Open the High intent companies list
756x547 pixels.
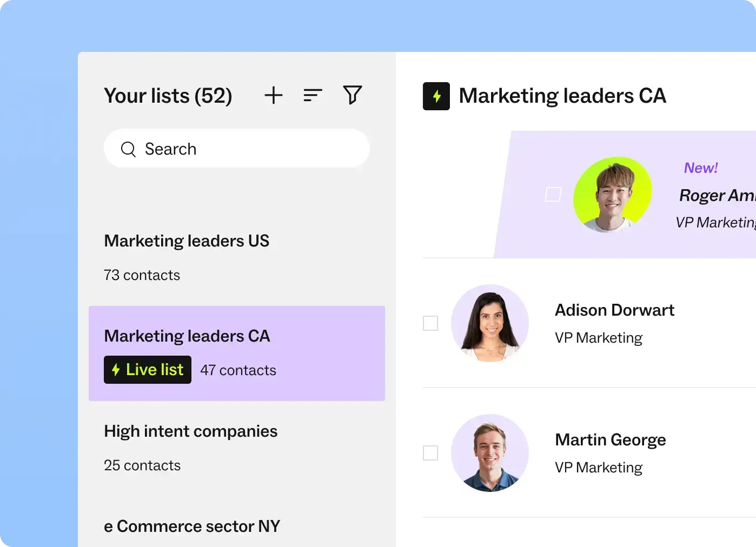point(190,431)
